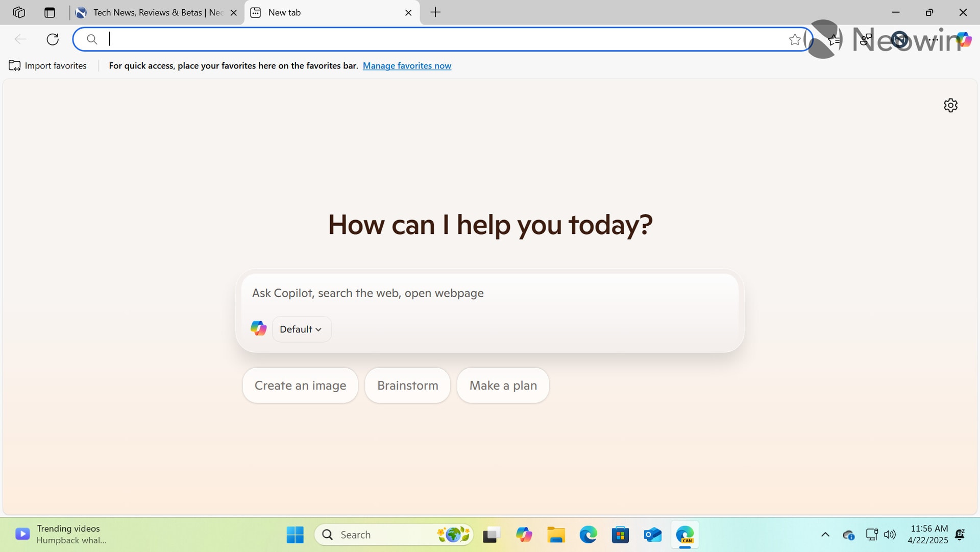Click Manage favorites now link
Screen dimensions: 980x552
click(x=407, y=65)
